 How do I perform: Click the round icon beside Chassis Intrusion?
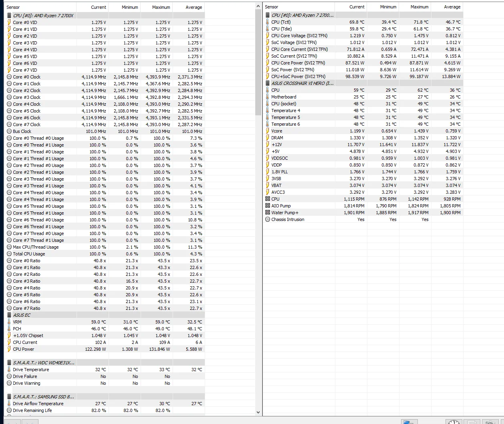268,219
